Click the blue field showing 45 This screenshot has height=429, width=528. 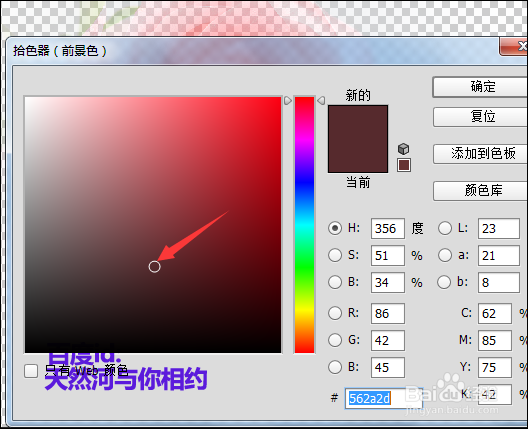pos(388,367)
